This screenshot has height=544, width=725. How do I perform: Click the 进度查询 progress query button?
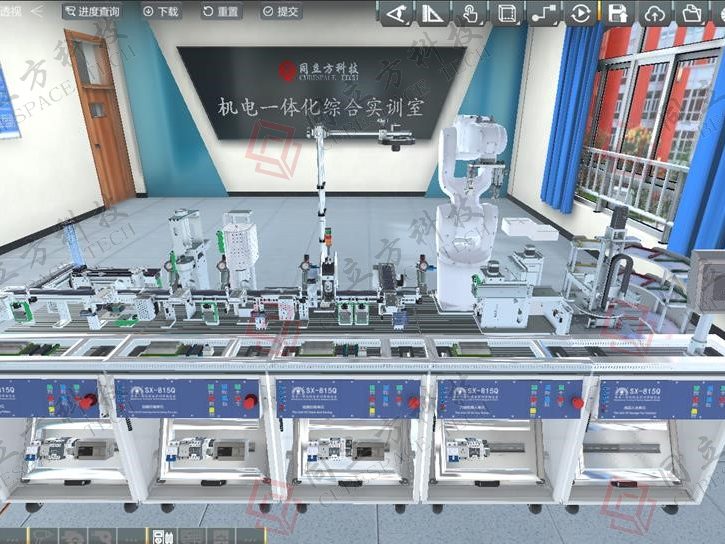[92, 12]
